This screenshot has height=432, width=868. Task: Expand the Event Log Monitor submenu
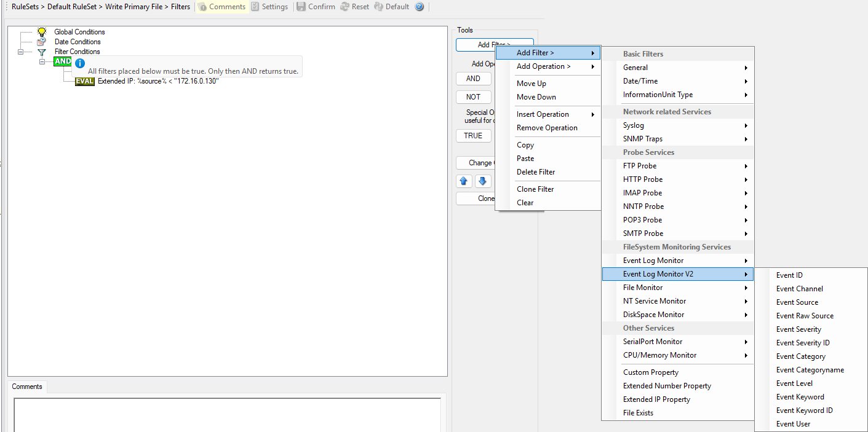(678, 261)
